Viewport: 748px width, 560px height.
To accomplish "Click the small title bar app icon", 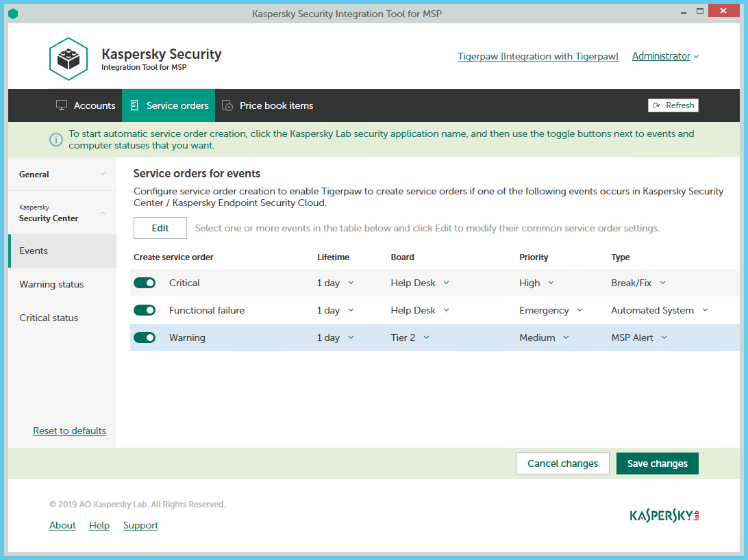I will 13,14.
